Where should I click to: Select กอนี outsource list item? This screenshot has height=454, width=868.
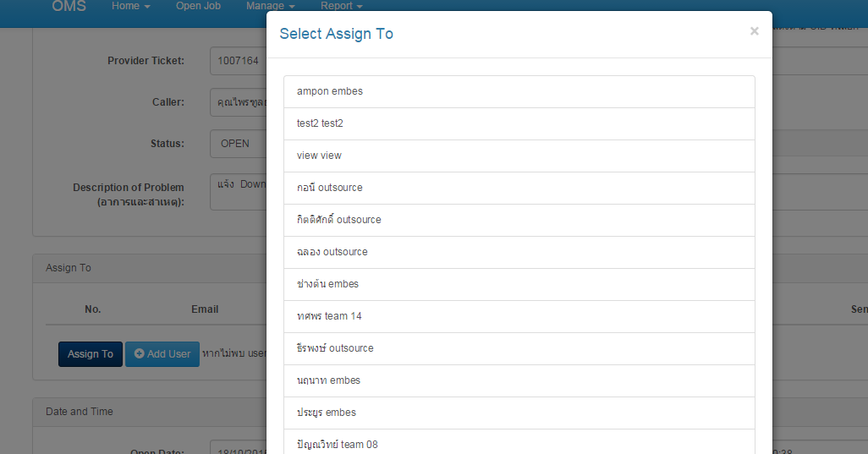(519, 188)
